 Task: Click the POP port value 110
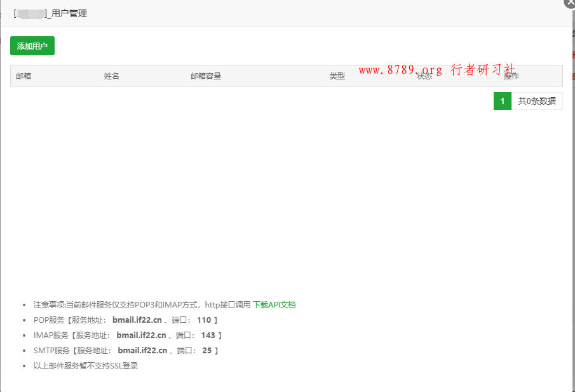pyautogui.click(x=204, y=320)
